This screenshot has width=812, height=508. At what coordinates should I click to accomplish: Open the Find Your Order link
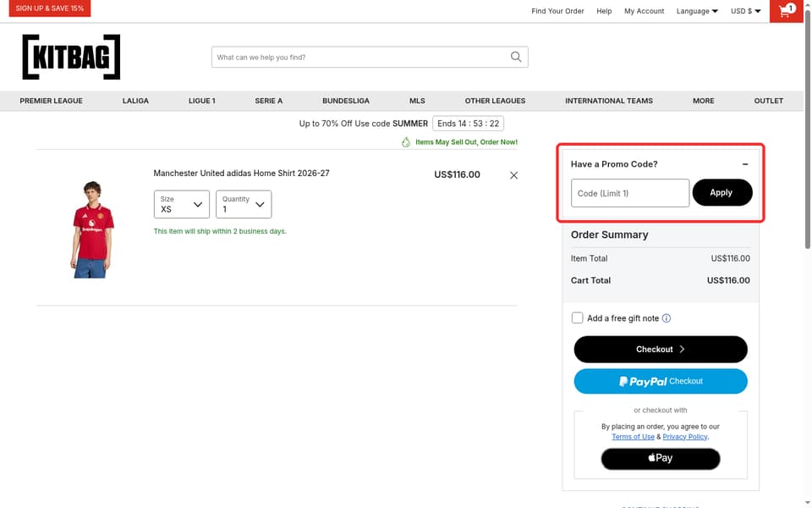557,11
